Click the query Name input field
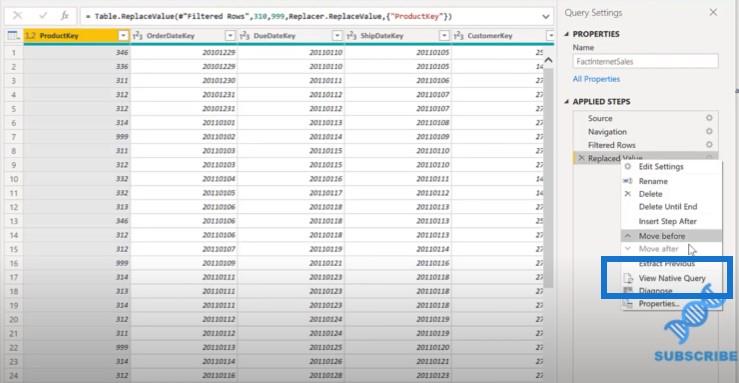The width and height of the screenshot is (739, 383). click(645, 61)
